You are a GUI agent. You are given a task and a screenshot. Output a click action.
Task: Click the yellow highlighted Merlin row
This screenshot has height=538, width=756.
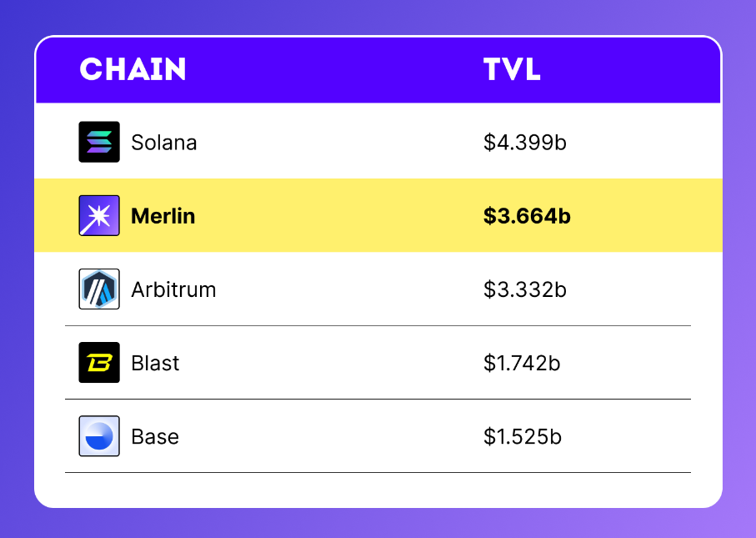tap(333, 216)
